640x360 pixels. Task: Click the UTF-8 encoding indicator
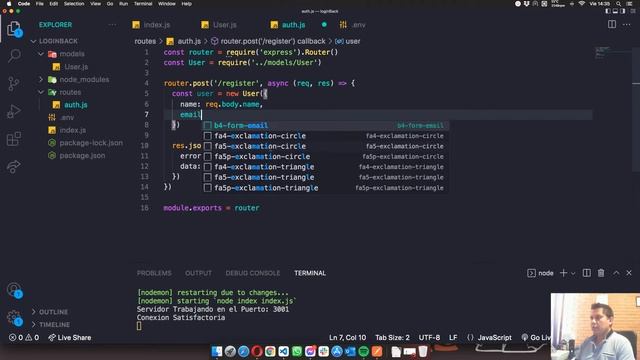pos(429,338)
